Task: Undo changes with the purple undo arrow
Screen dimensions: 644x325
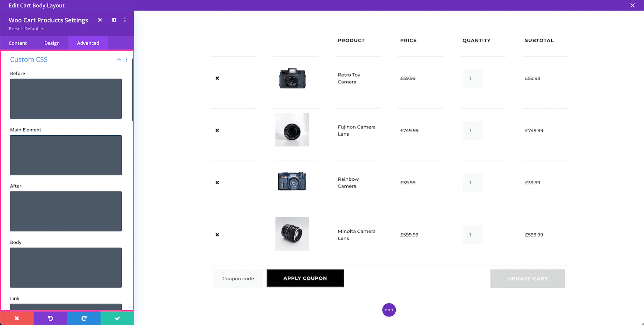Action: [50, 318]
